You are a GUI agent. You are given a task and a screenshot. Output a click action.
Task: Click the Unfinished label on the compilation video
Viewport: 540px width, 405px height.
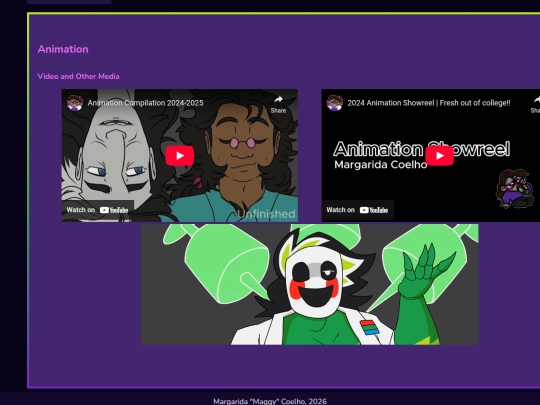pyautogui.click(x=266, y=214)
